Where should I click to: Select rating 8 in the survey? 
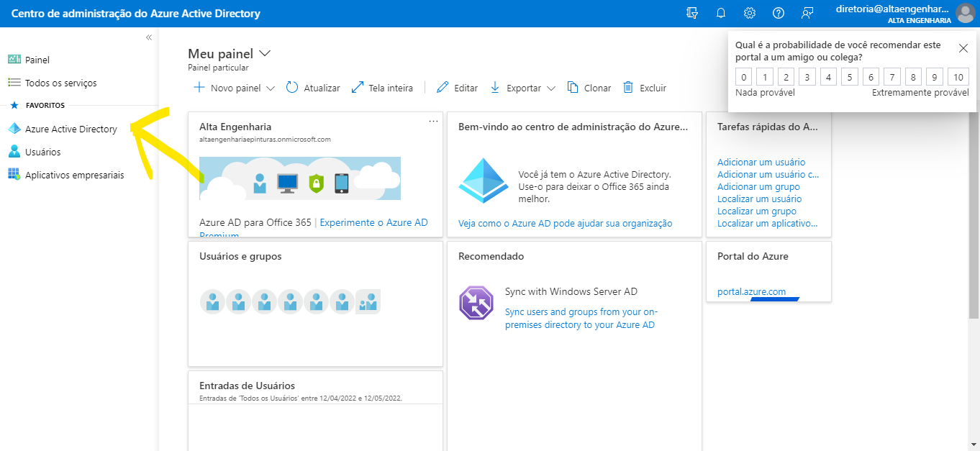[914, 78]
